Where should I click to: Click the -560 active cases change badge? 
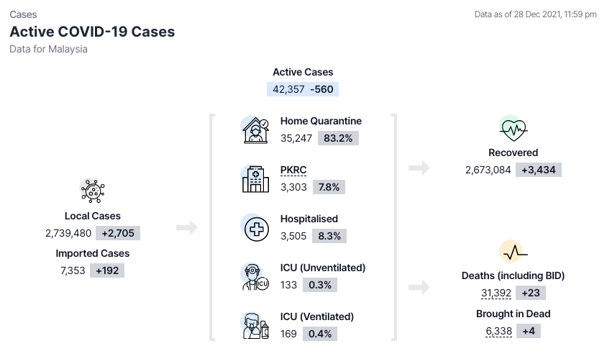[323, 89]
